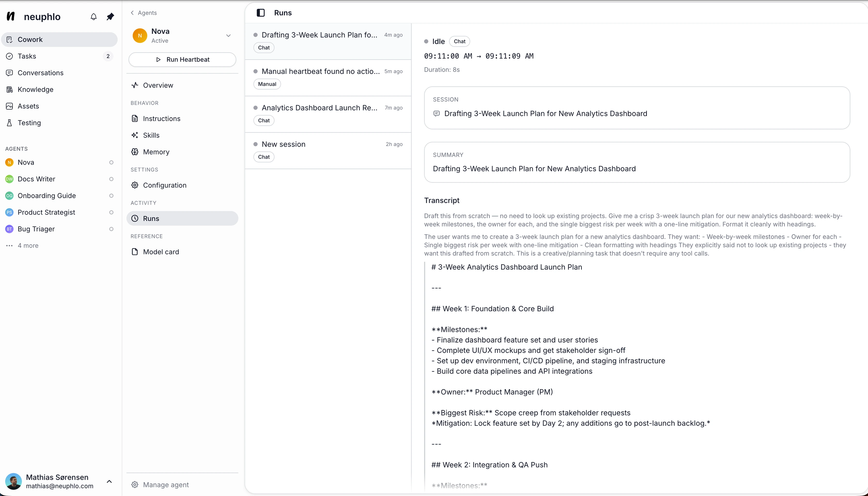Click the Week 2: Integration & QA Push heading
The height and width of the screenshot is (496, 868).
coord(490,465)
